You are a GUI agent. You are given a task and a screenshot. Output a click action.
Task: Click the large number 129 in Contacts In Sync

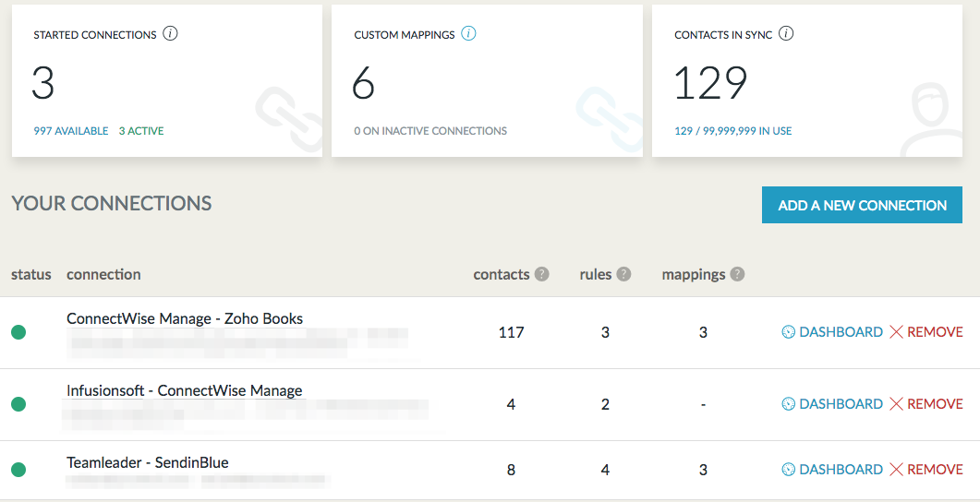(x=711, y=83)
